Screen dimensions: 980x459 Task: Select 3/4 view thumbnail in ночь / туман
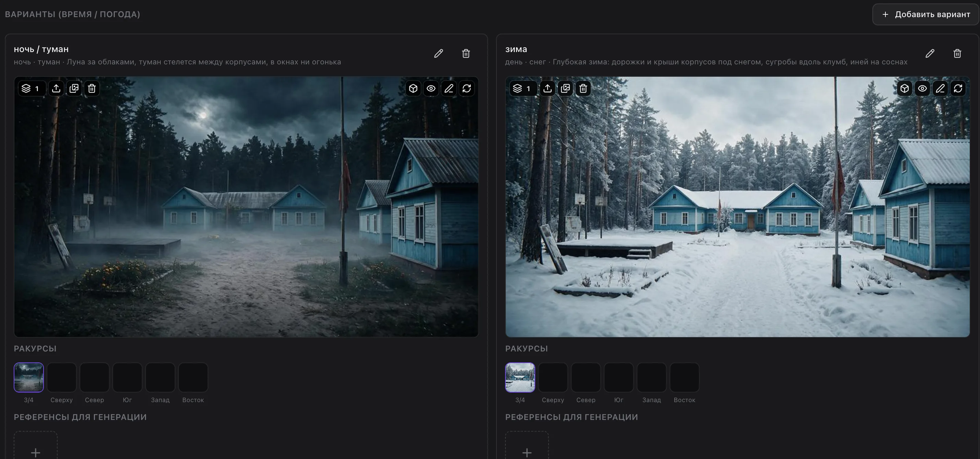pyautogui.click(x=29, y=377)
